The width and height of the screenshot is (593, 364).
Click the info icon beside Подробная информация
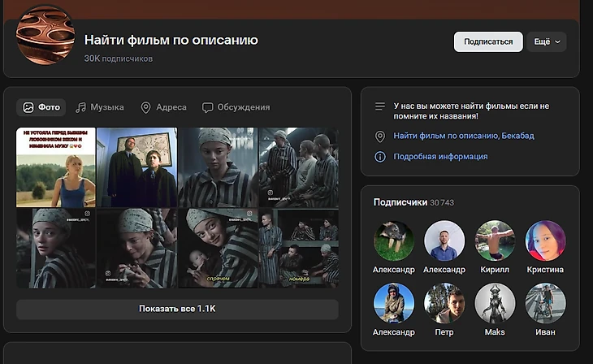pyautogui.click(x=379, y=157)
